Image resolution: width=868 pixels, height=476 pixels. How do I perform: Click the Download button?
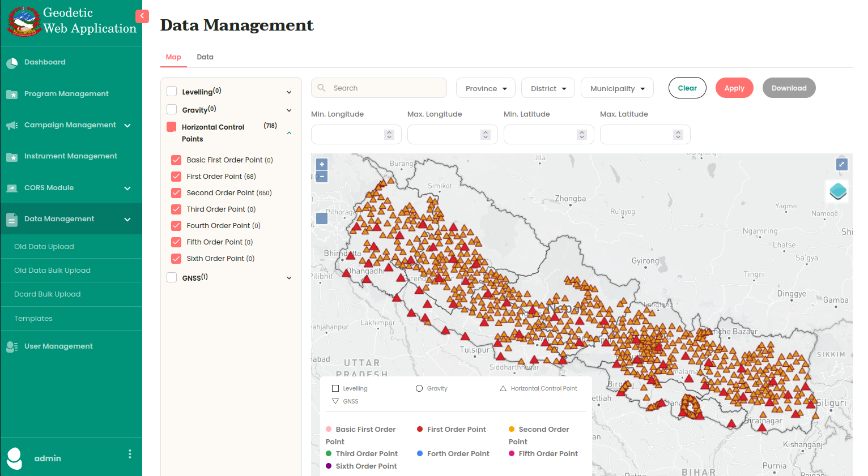[789, 88]
